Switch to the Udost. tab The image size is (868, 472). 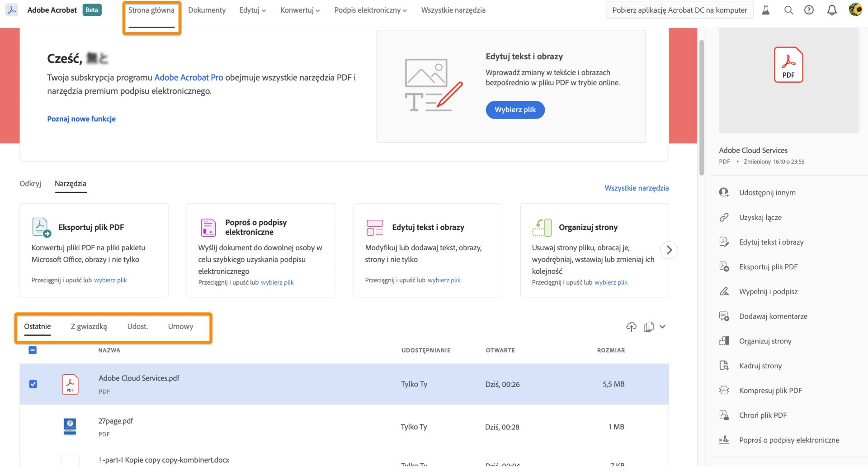coord(137,326)
